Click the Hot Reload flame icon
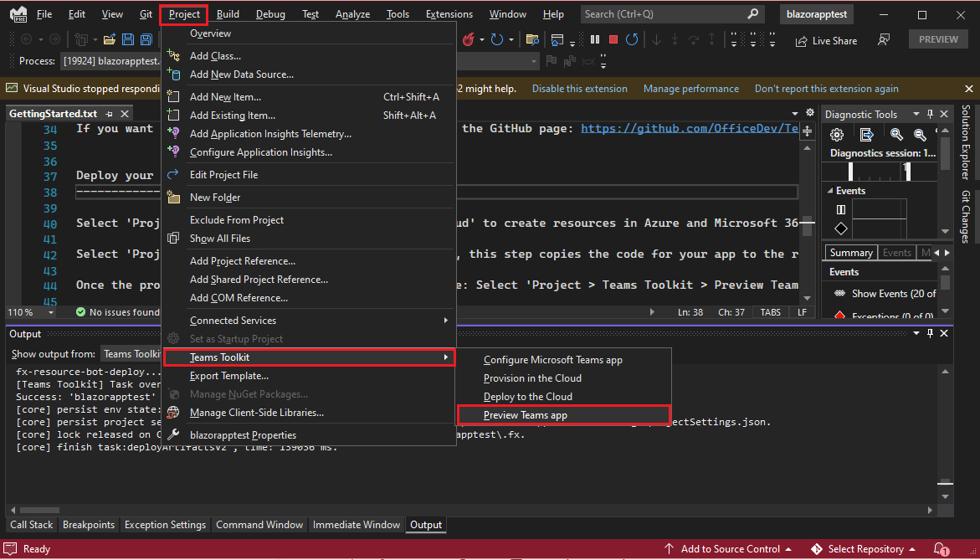Viewport: 980px width, 560px height. (x=468, y=40)
